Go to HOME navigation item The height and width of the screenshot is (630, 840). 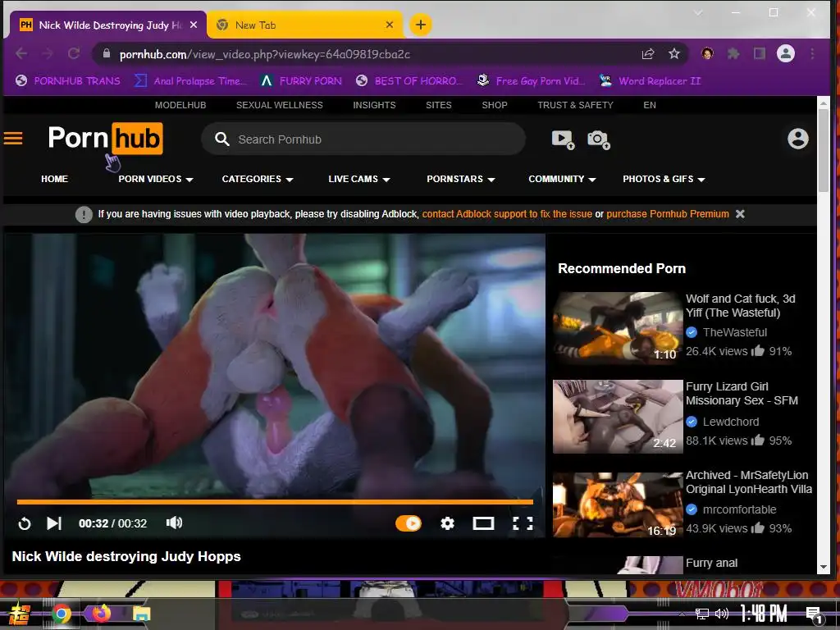point(55,179)
